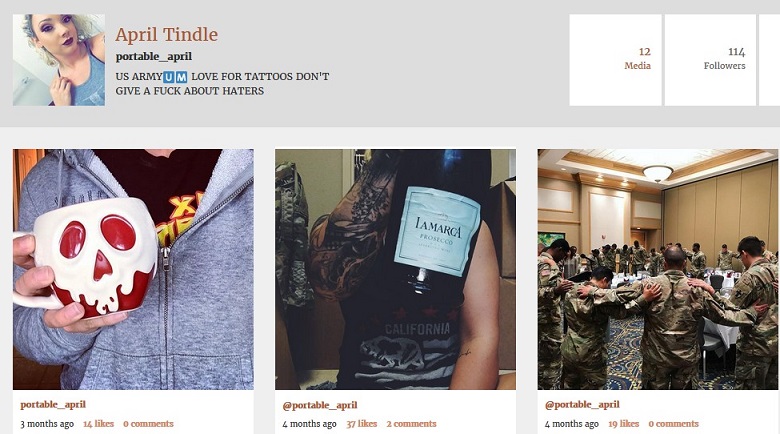
Task: Open the 114 Followers stats box
Action: 710,60
